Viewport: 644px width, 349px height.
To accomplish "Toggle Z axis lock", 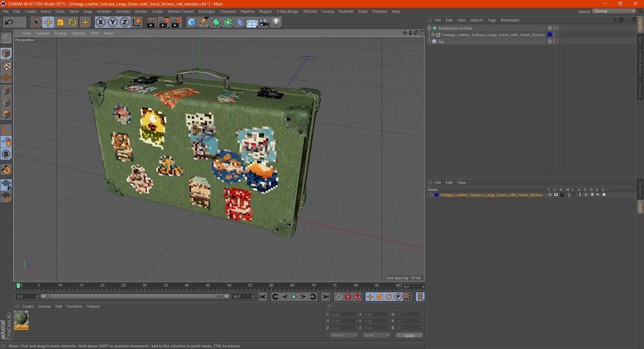I will (x=125, y=22).
